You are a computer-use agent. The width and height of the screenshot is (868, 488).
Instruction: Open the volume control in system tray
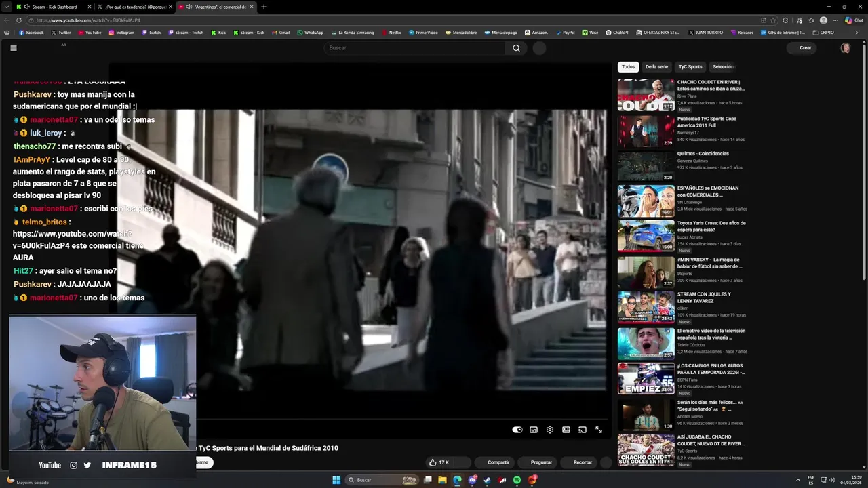point(832,480)
